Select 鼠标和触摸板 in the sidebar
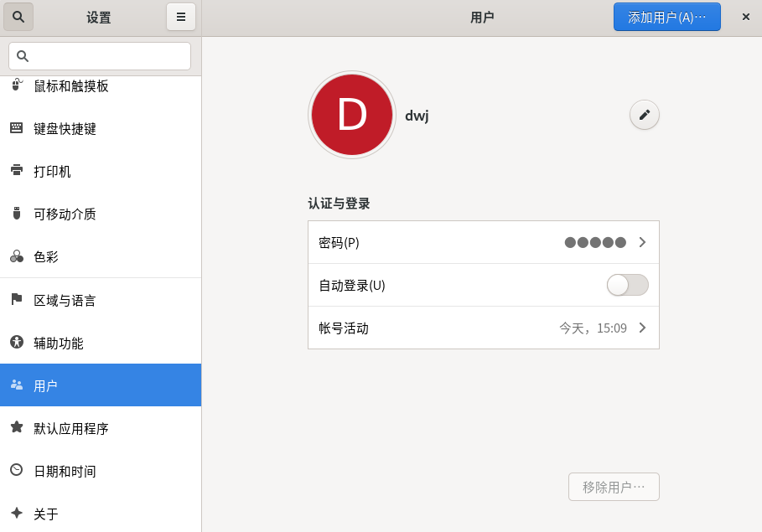Image resolution: width=762 pixels, height=532 pixels. (x=71, y=86)
